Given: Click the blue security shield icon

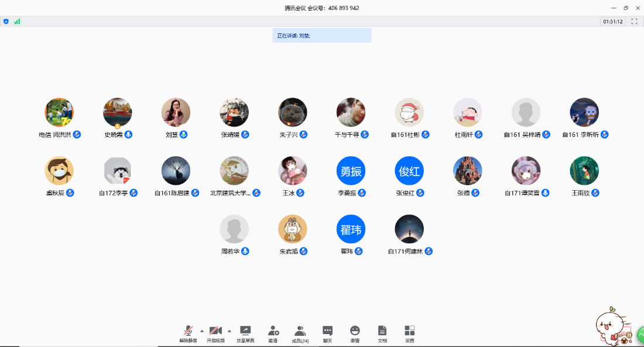Looking at the screenshot, I should (x=6, y=21).
